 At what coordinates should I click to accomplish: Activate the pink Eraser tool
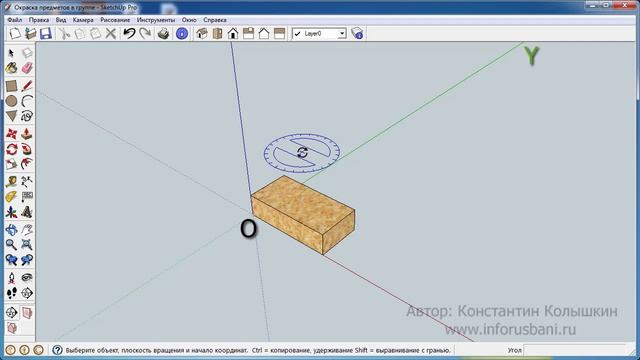click(27, 68)
